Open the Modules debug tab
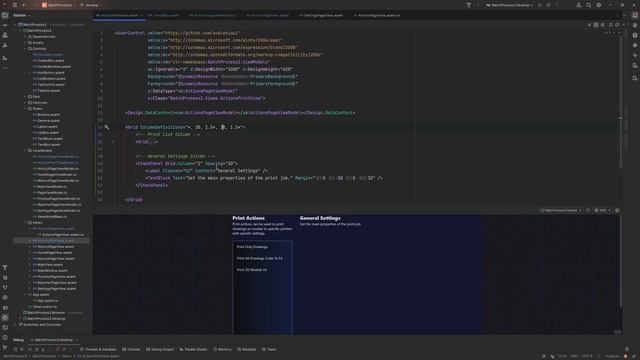This screenshot has width=640, height=360. pyautogui.click(x=247, y=349)
